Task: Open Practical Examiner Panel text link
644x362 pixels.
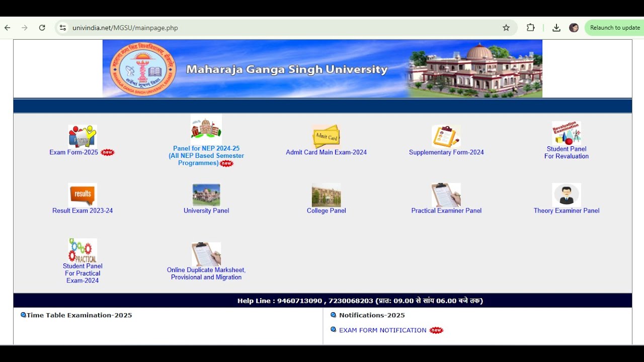Action: (446, 211)
